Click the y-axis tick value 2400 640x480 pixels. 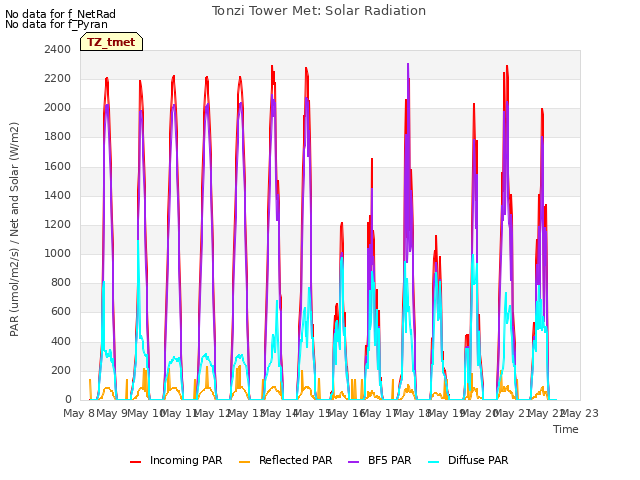58,49
